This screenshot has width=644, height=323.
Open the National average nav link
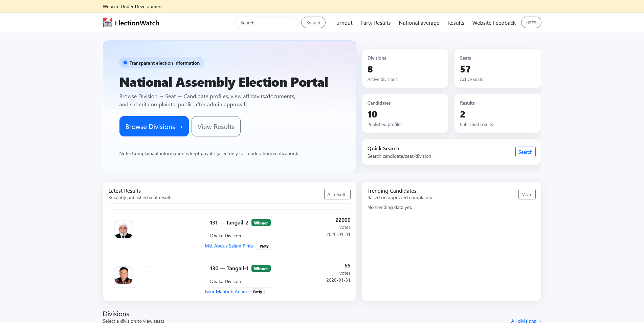click(x=419, y=23)
